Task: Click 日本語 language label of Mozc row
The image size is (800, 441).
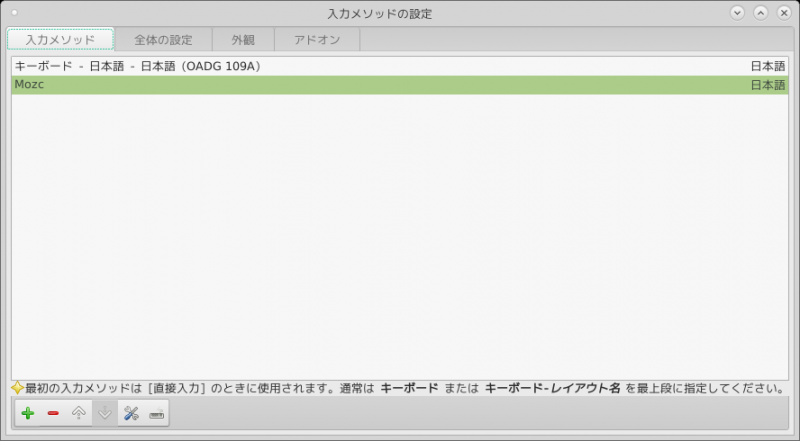Action: click(x=768, y=85)
